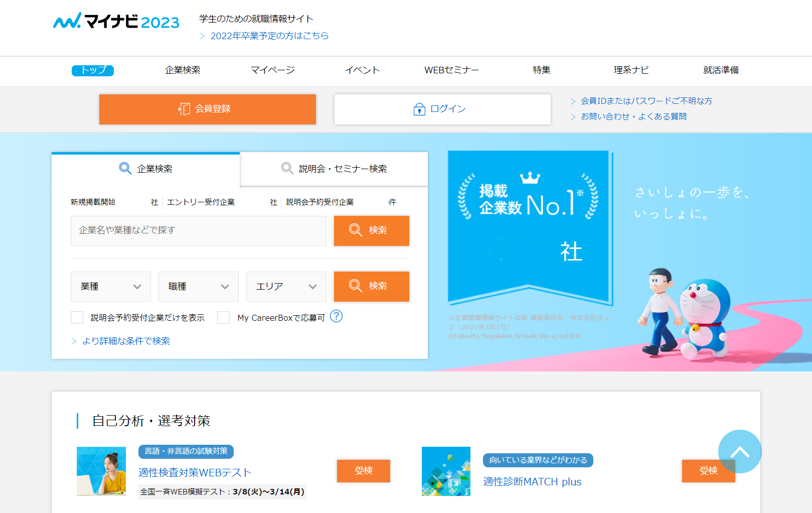
Task: Open 会員IDまたはパスワードご不明な方 link
Action: coord(646,101)
